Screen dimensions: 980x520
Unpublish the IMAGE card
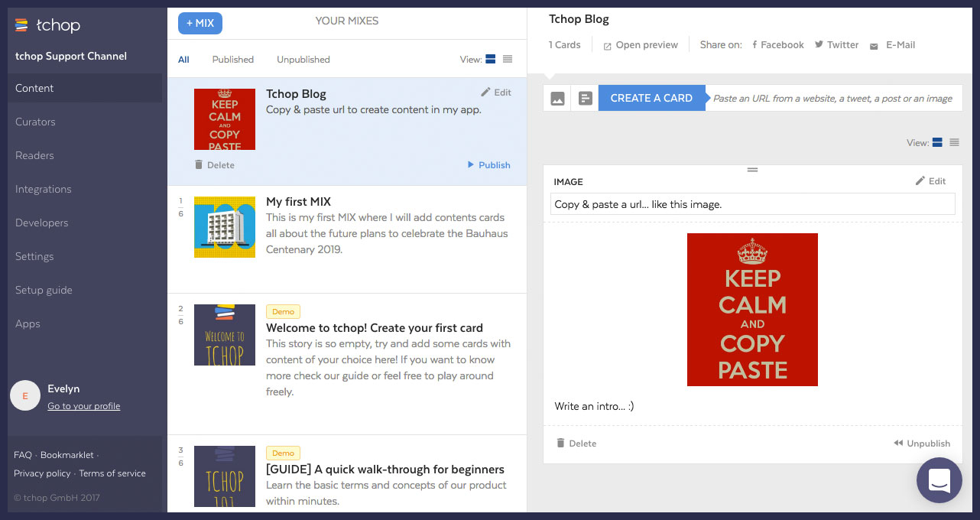(x=922, y=444)
